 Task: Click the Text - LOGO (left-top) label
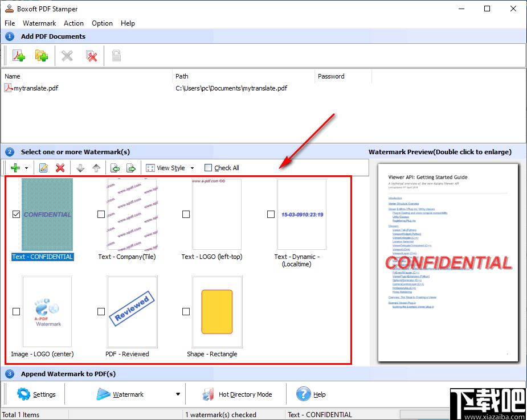click(x=212, y=257)
